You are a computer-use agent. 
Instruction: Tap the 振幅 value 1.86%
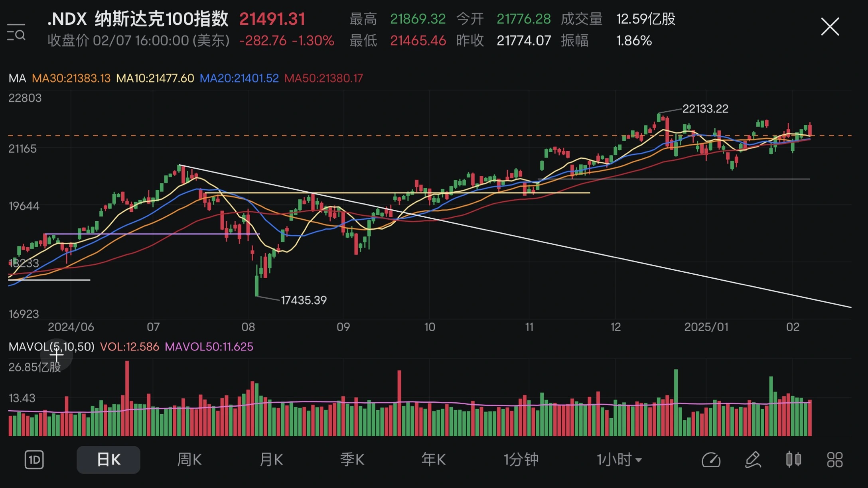point(634,41)
